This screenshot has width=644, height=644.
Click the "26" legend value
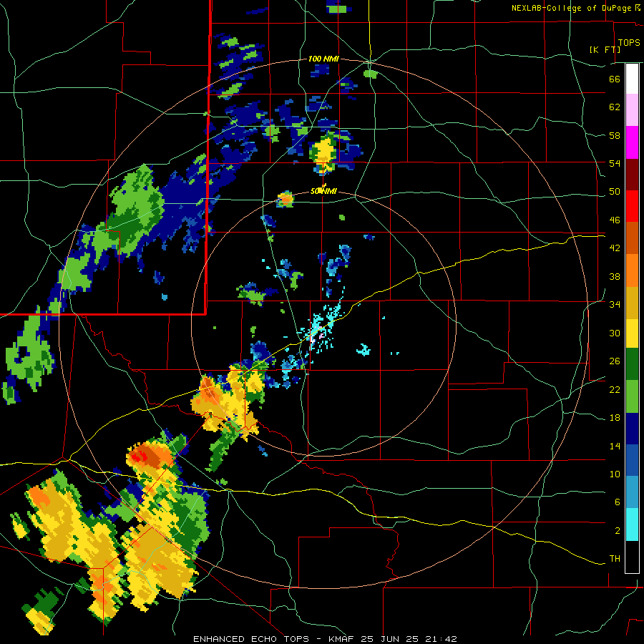pos(615,361)
